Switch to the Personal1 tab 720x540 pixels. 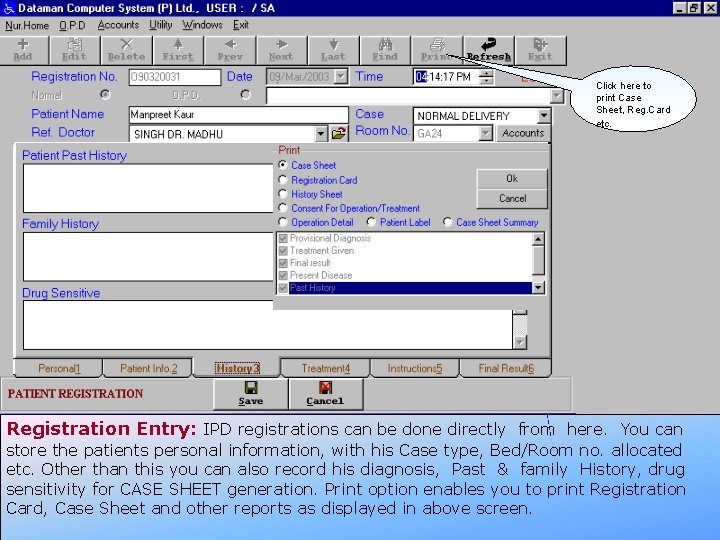[x=59, y=368]
